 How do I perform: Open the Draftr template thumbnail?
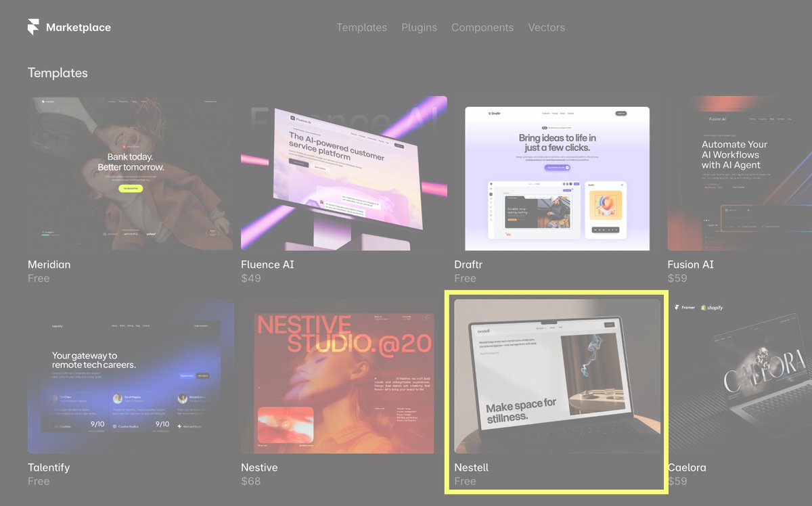[x=558, y=173]
